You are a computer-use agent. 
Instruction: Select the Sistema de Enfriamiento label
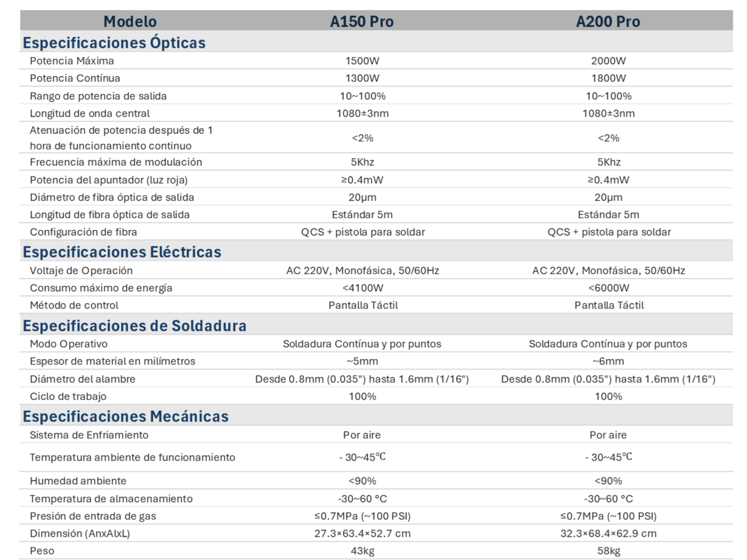89,435
